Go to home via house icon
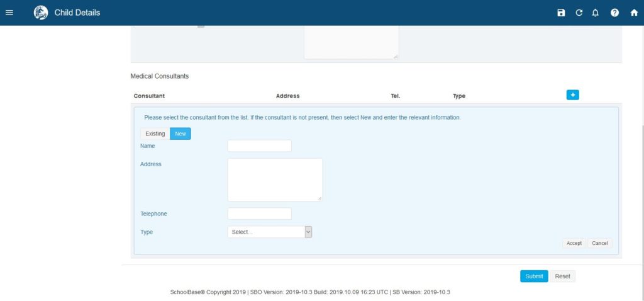 634,13
